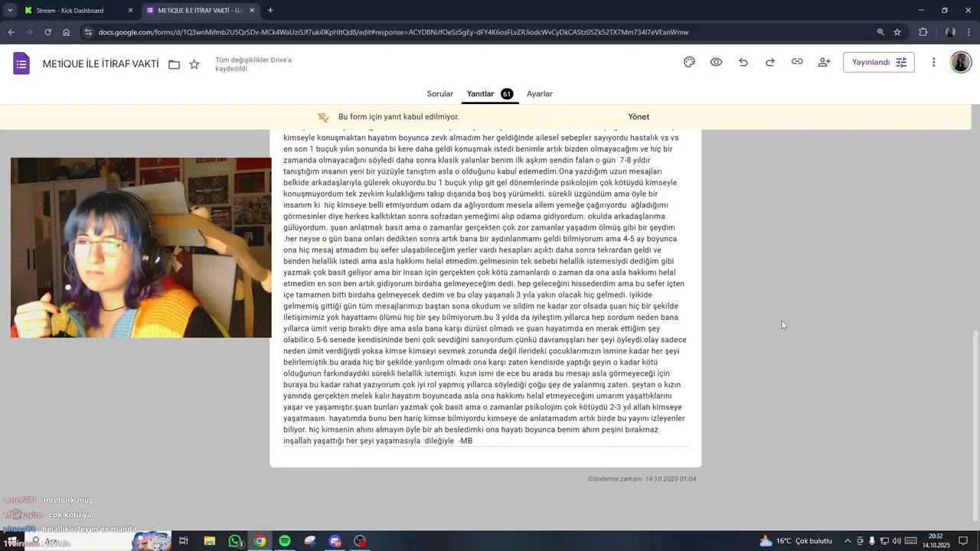This screenshot has height=551, width=980.
Task: Go to the Google Forms home icon
Action: (21, 64)
